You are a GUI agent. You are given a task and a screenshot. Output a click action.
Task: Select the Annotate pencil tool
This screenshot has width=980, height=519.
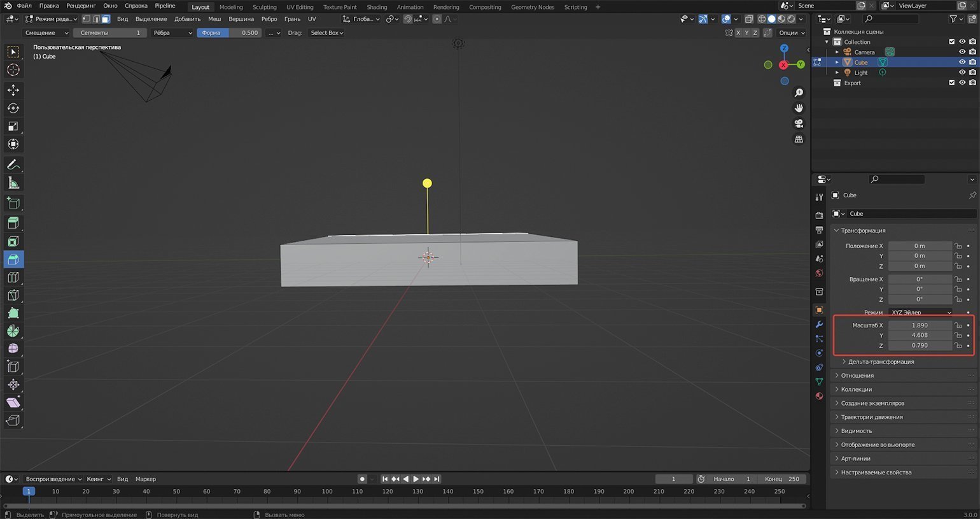point(13,165)
